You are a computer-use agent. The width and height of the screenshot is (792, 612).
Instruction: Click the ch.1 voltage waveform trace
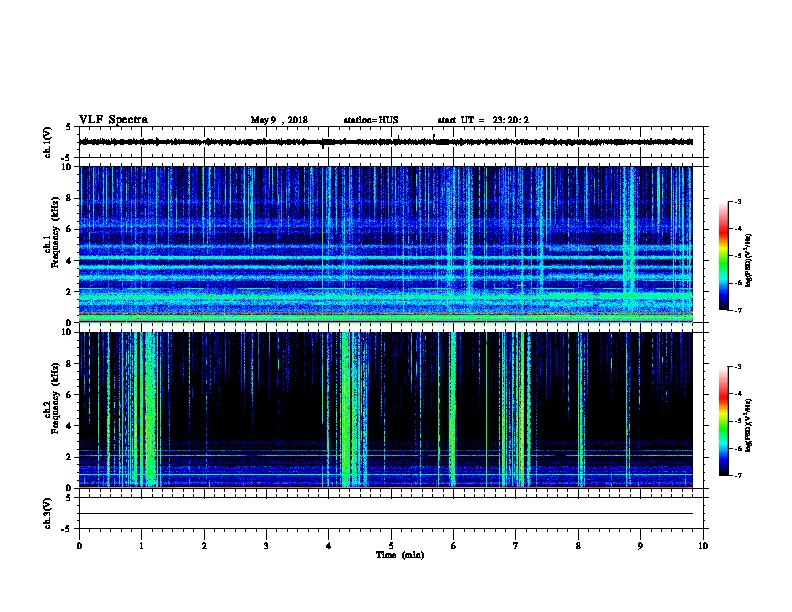[386, 142]
